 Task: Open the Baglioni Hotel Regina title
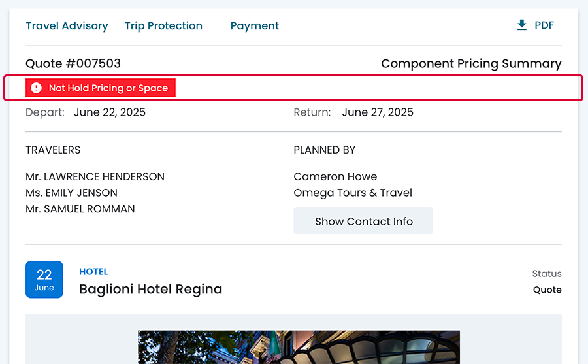[x=150, y=289]
